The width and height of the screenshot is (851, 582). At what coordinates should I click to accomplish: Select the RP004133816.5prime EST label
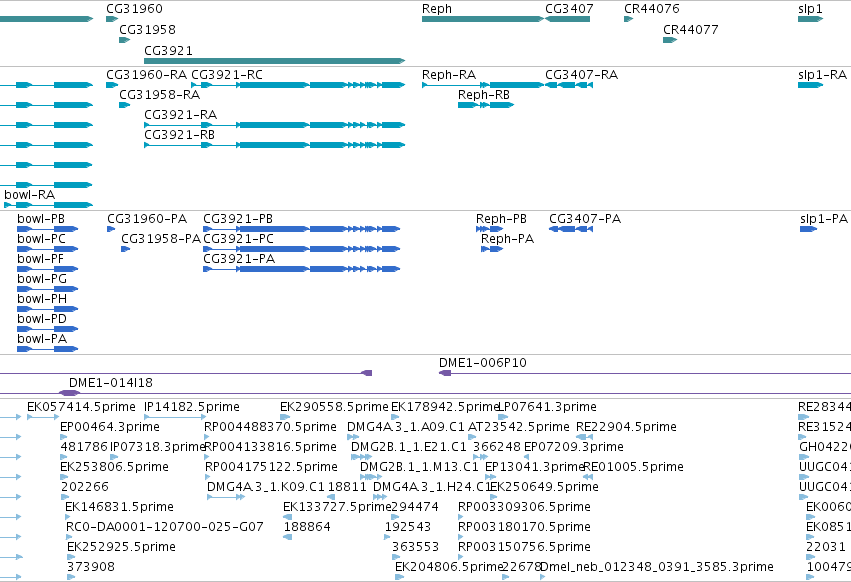tap(270, 447)
